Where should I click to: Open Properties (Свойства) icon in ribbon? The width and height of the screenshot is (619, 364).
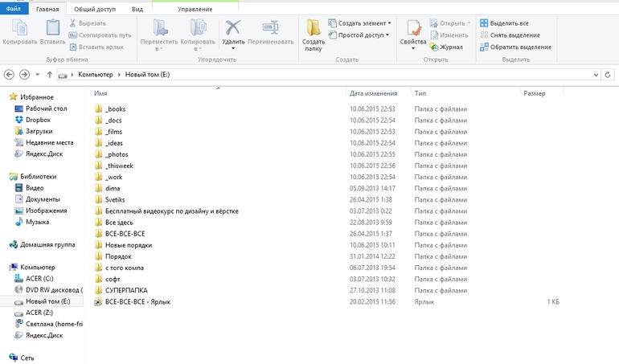(x=413, y=28)
